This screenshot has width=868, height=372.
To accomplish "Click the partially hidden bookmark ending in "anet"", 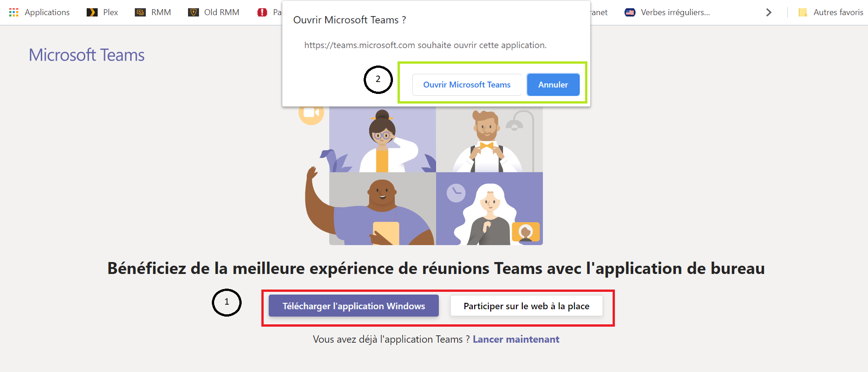I will pos(599,12).
